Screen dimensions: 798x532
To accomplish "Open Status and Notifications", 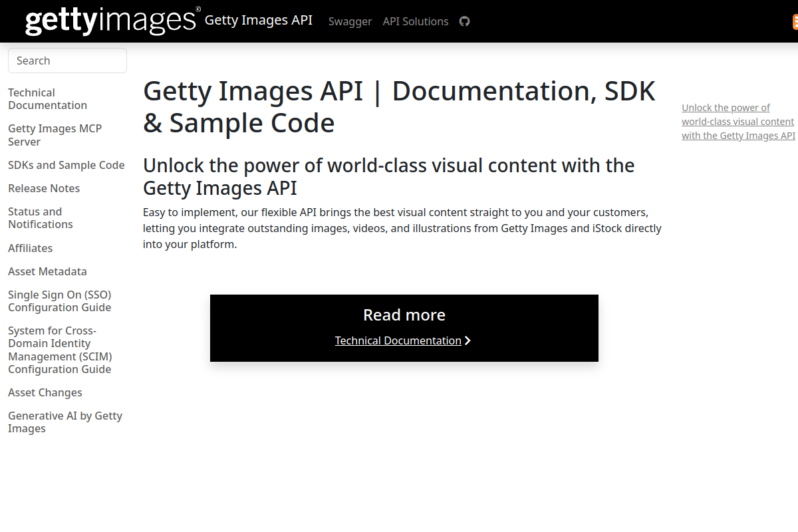I will (x=41, y=218).
